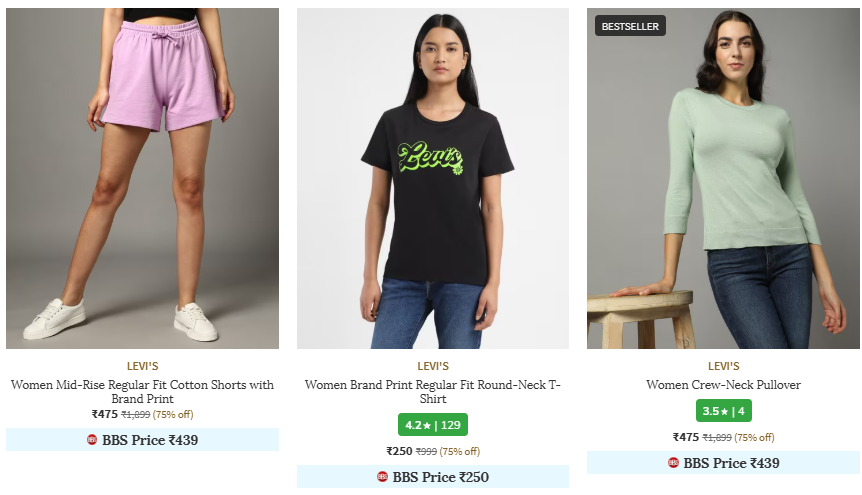Click the ₹475 price under cotton shorts
This screenshot has width=862, height=495.
click(x=105, y=414)
